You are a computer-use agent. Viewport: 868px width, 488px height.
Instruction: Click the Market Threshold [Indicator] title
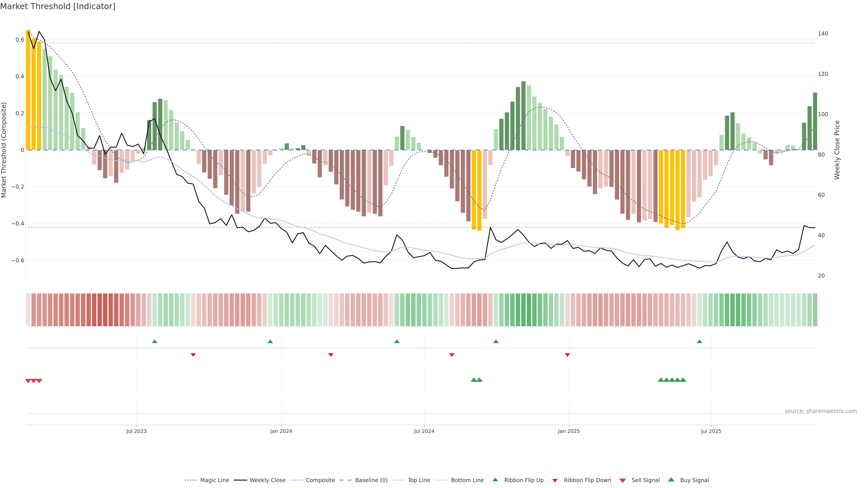point(58,6)
